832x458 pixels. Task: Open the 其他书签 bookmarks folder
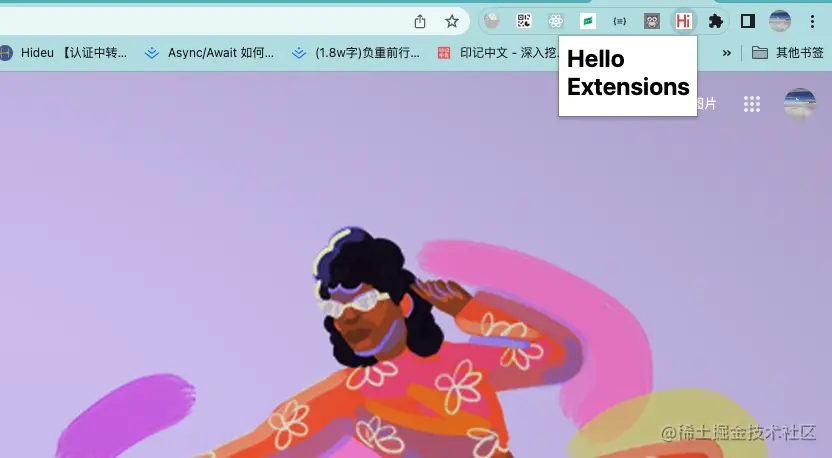(x=787, y=53)
